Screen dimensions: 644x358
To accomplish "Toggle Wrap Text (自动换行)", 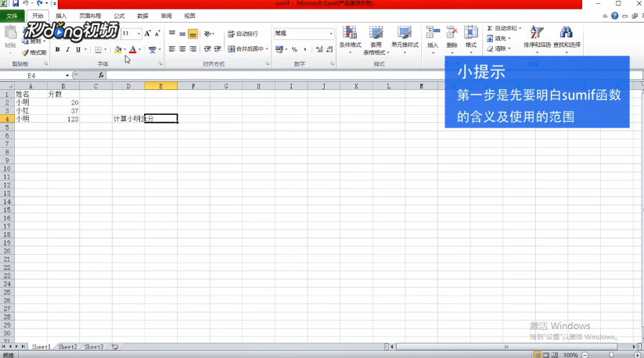I will pyautogui.click(x=243, y=34).
